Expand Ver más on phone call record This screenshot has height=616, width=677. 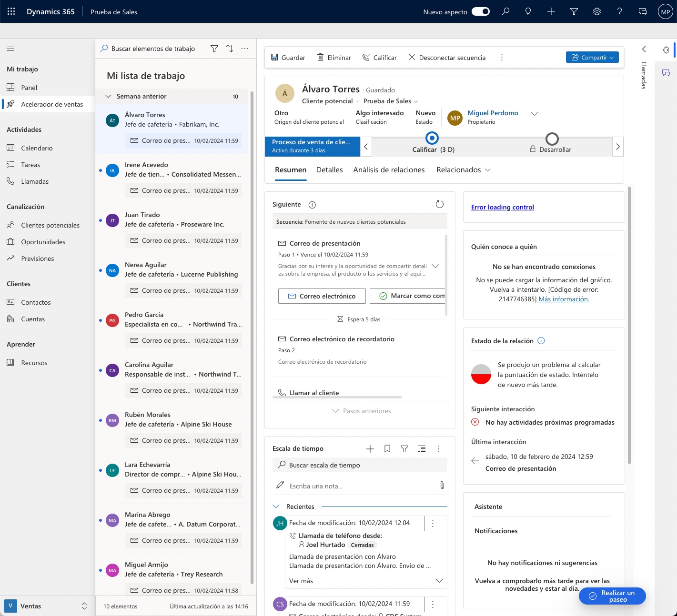366,581
